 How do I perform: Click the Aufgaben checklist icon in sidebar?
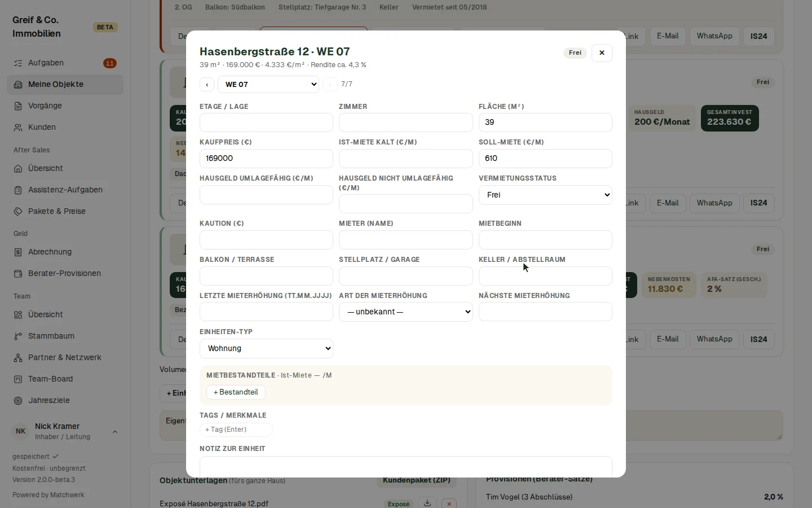click(18, 63)
